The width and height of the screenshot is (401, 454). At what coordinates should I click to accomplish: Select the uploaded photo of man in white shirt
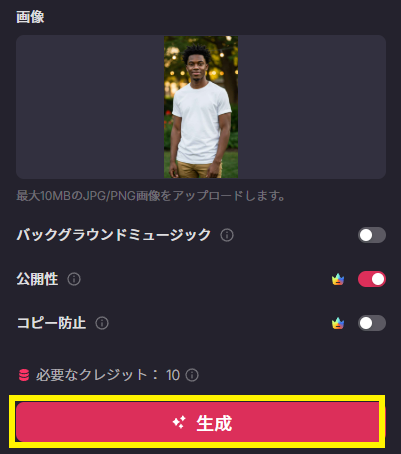201,107
